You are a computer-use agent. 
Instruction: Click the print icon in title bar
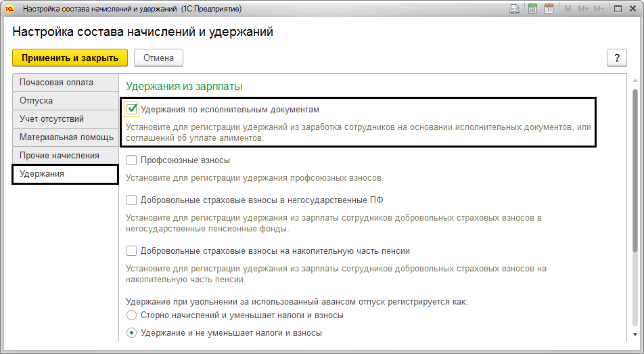(x=515, y=9)
